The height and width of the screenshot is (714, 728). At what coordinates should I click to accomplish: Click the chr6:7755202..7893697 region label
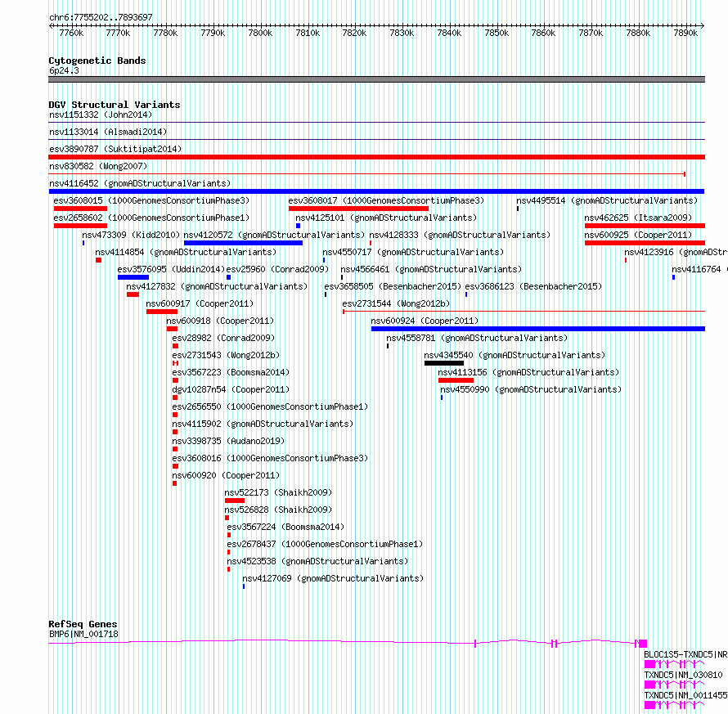click(x=101, y=18)
